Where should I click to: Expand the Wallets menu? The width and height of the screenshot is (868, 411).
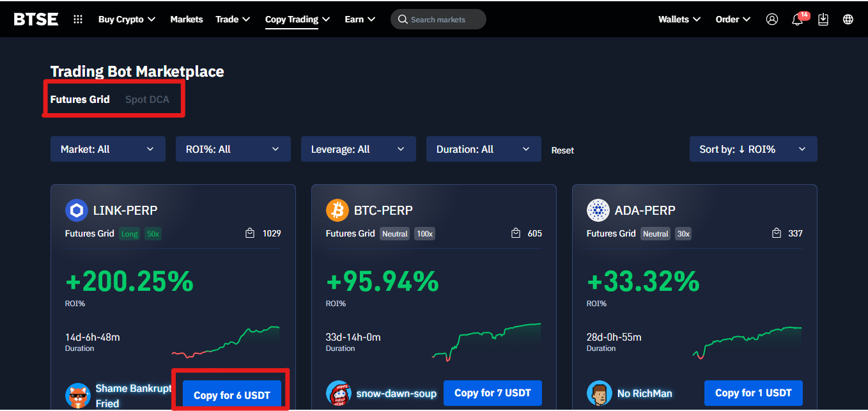pyautogui.click(x=679, y=19)
